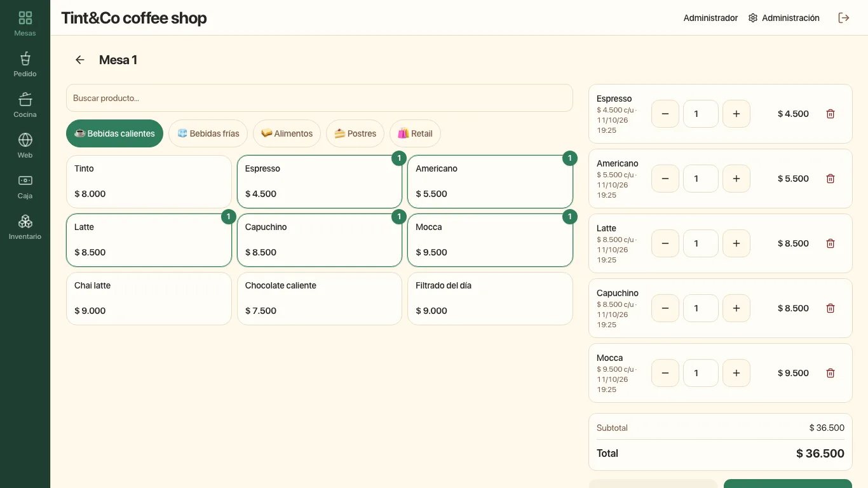Click the Latte quantity input field

(x=701, y=243)
